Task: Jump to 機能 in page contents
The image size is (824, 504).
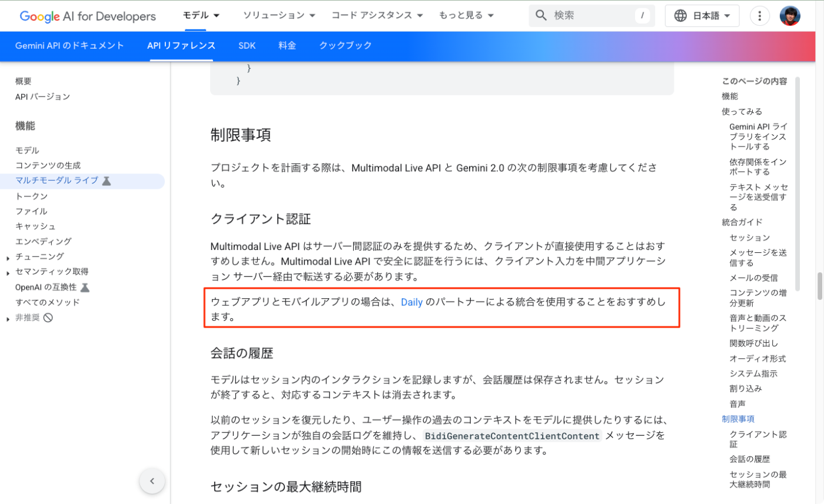Action: (730, 96)
